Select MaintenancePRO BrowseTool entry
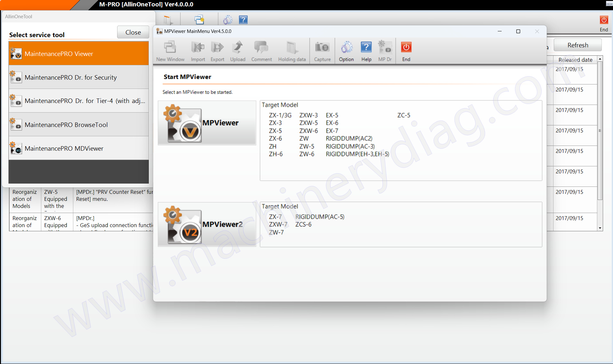This screenshot has height=364, width=613. point(79,125)
